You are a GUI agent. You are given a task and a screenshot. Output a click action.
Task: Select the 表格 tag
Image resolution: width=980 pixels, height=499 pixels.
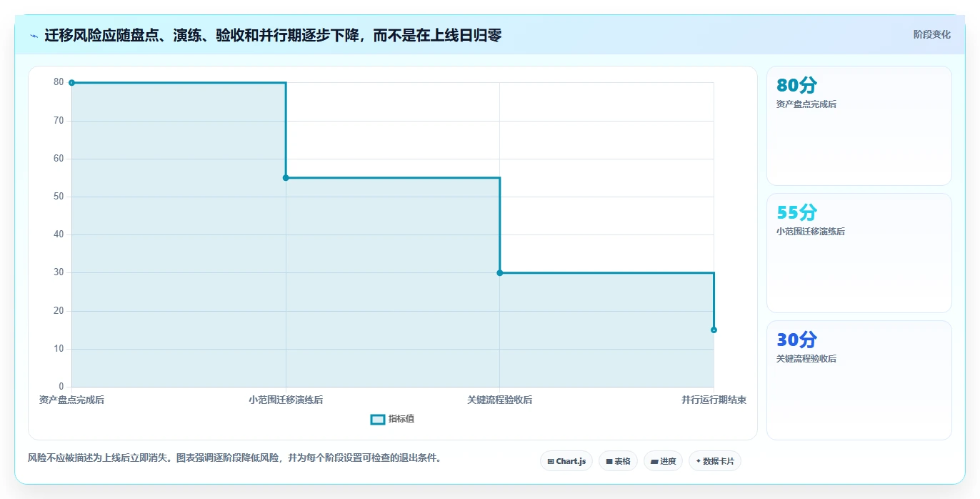point(618,461)
